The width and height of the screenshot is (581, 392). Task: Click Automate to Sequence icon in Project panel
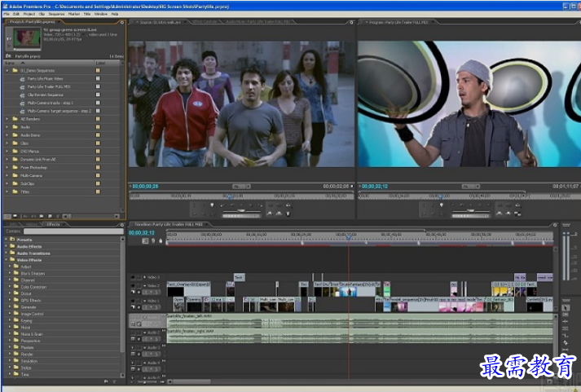click(25, 216)
